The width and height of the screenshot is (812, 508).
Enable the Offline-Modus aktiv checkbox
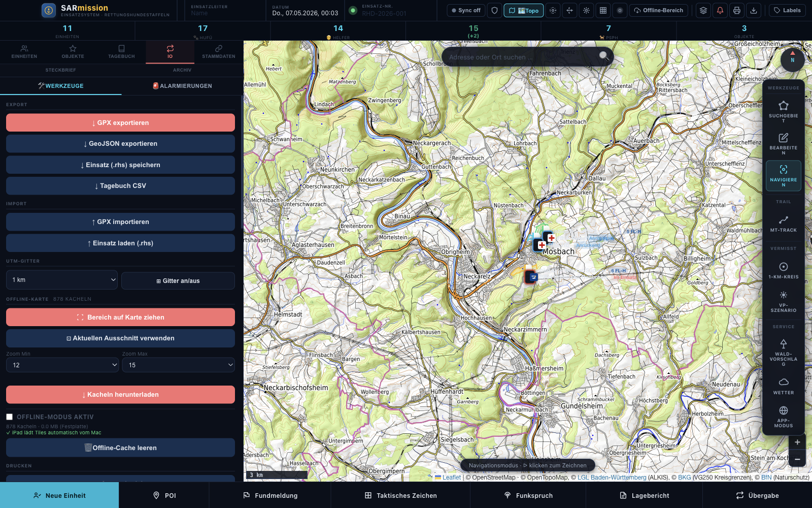pos(10,417)
